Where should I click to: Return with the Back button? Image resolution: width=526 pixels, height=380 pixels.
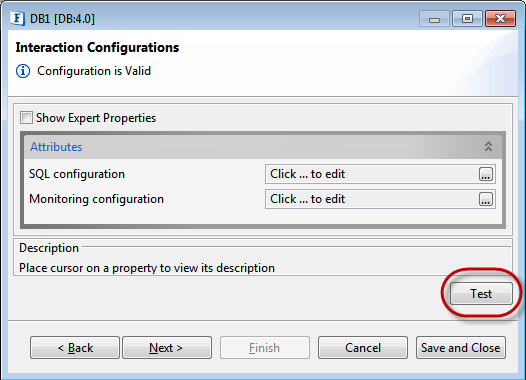pos(75,347)
